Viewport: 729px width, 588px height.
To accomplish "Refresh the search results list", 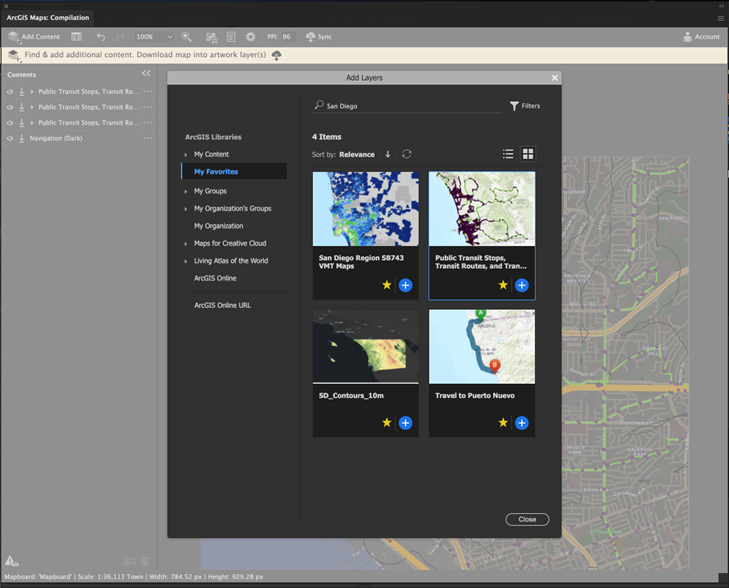I will coord(407,154).
